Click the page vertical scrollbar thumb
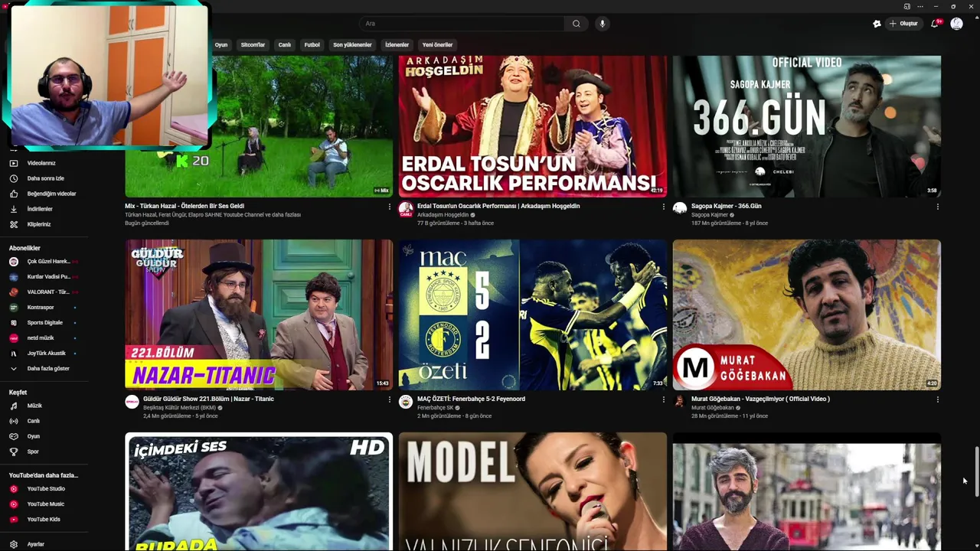The height and width of the screenshot is (551, 980). [x=976, y=473]
